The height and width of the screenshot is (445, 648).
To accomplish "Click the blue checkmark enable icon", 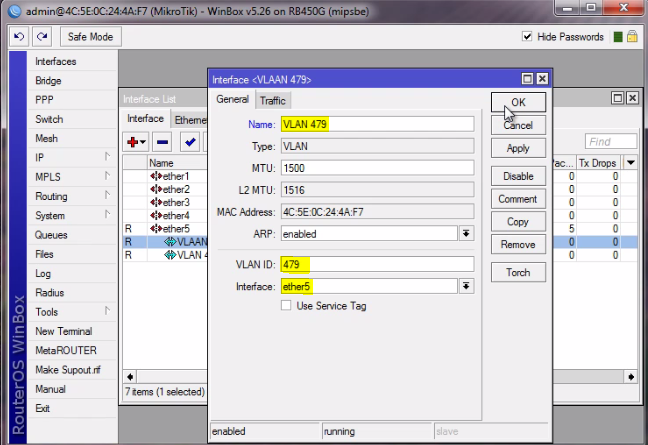I will (x=190, y=142).
